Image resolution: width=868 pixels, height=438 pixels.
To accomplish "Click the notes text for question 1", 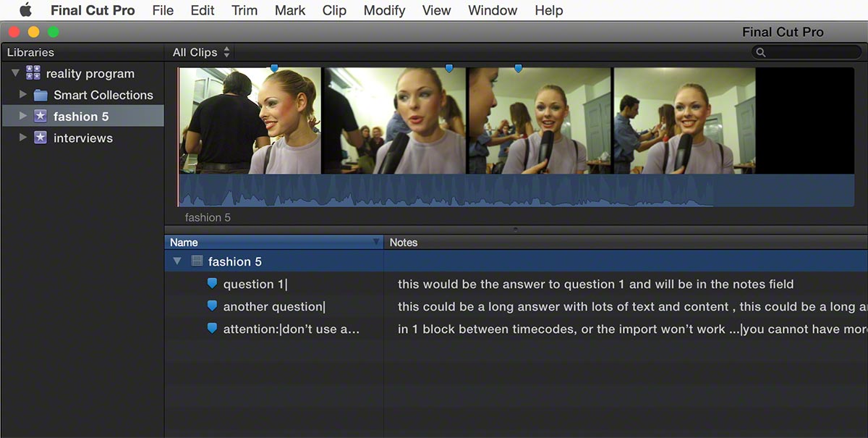I will (x=595, y=285).
